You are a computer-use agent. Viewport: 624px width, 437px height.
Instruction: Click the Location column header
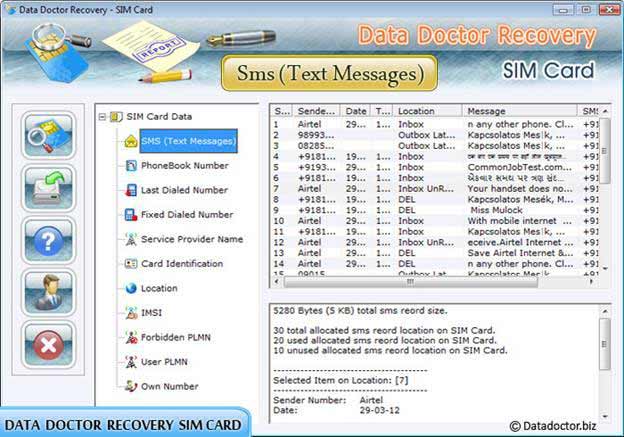point(427,111)
